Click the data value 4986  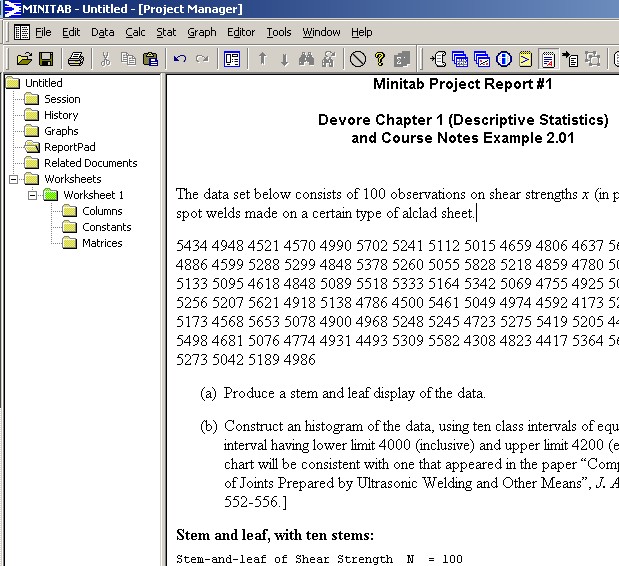tap(300, 360)
